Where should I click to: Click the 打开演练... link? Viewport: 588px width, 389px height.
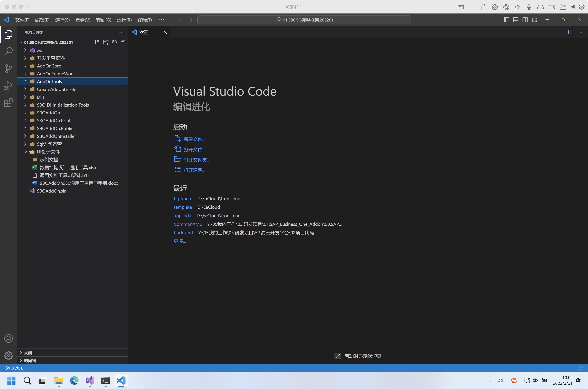click(x=194, y=170)
